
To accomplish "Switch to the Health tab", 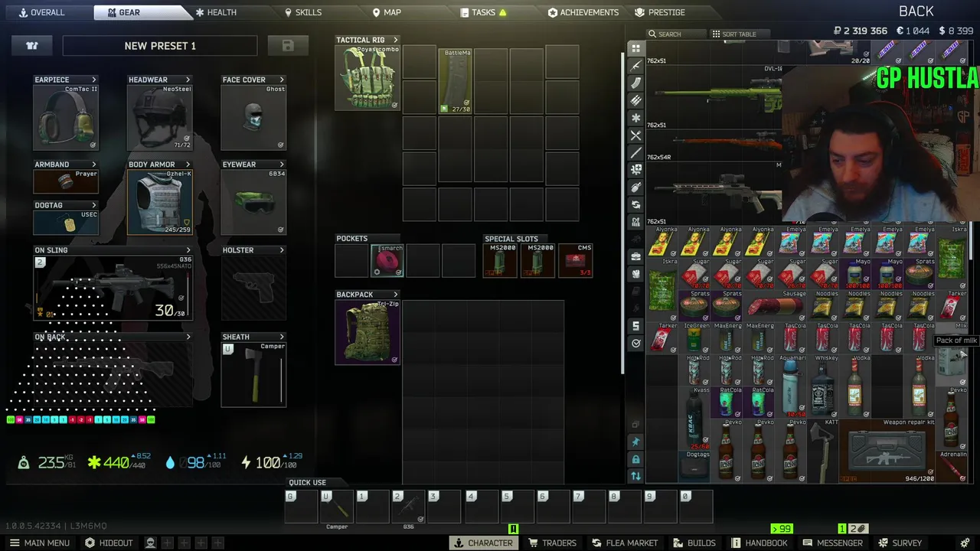I will pyautogui.click(x=216, y=12).
